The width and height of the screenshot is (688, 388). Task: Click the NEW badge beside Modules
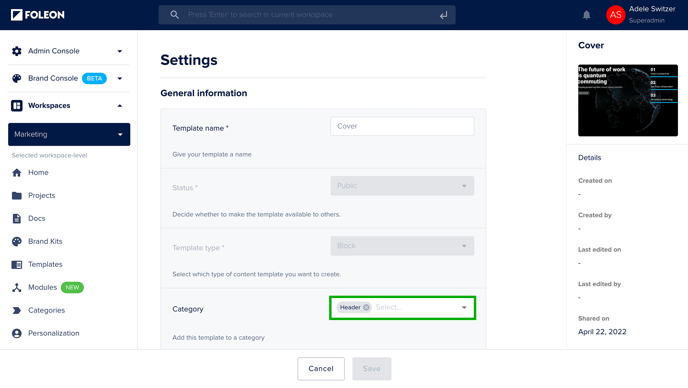pos(72,287)
